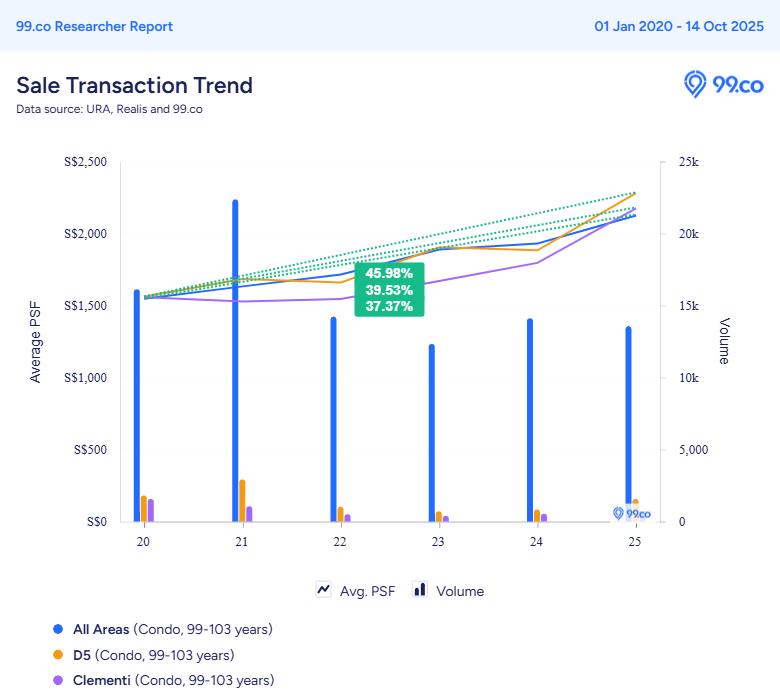
Task: Toggle D5 condo series label
Action: point(154,655)
